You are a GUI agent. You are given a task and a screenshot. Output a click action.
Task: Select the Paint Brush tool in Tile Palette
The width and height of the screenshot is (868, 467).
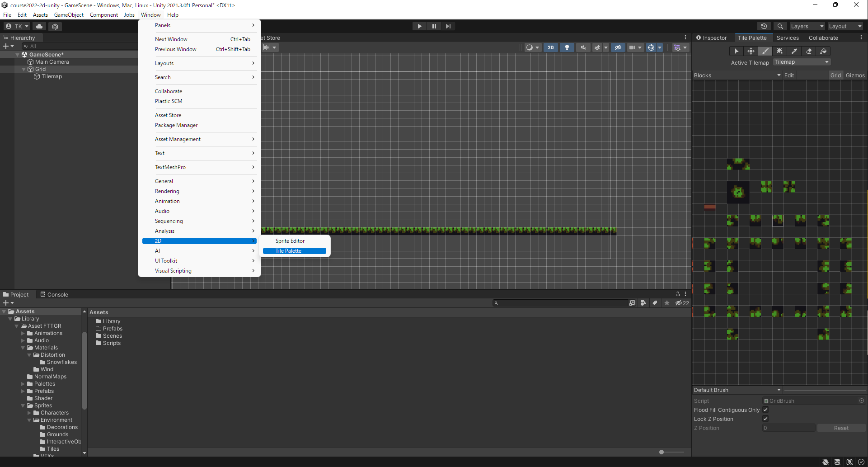(x=765, y=51)
